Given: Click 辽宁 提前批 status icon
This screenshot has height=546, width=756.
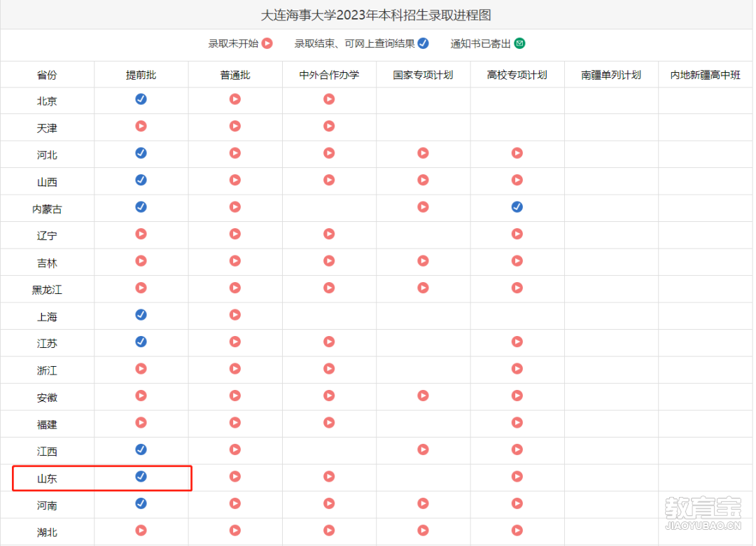Looking at the screenshot, I should tap(141, 234).
